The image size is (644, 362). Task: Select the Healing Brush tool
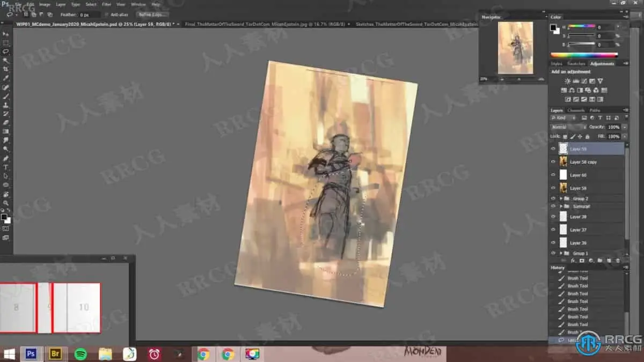point(6,87)
